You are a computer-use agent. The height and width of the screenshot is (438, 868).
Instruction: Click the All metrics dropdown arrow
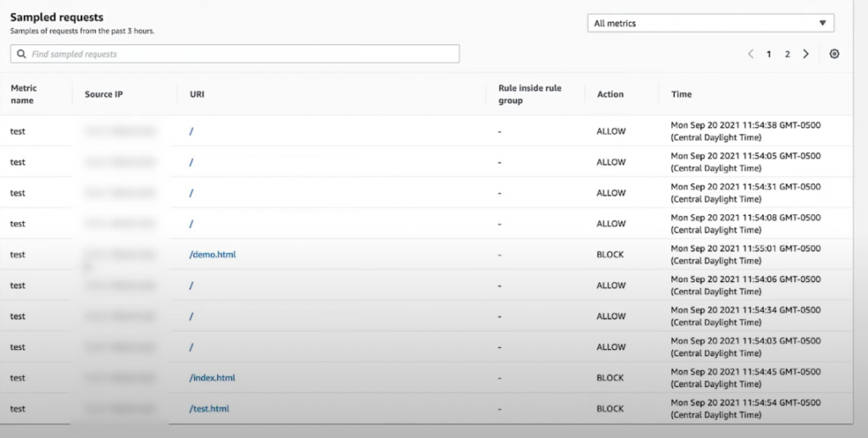[822, 24]
